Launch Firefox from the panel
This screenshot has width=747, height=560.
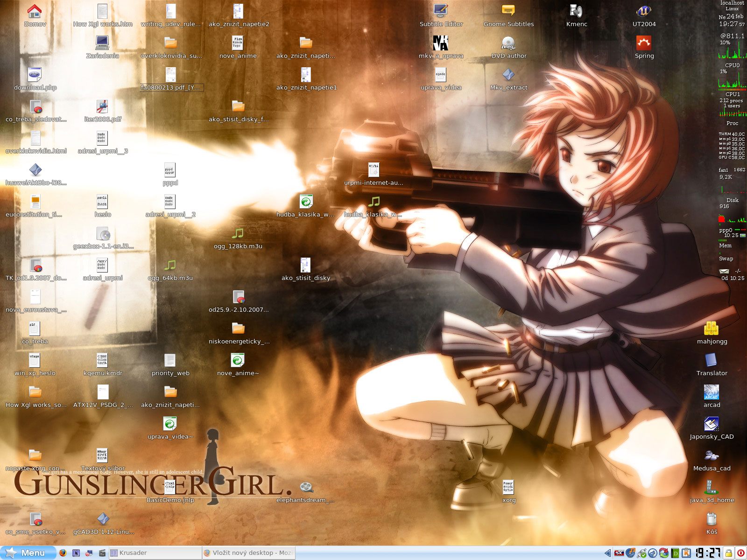(63, 553)
